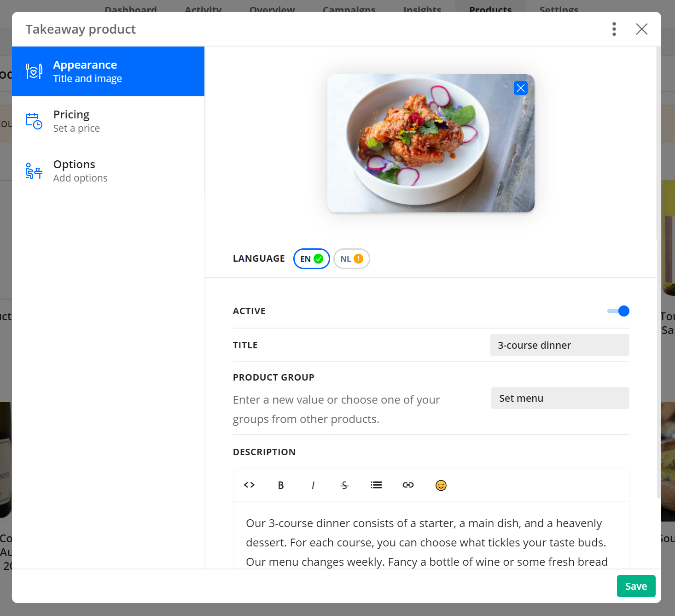This screenshot has width=675, height=616.
Task: Click the product dish image thumbnail
Action: pos(431,143)
